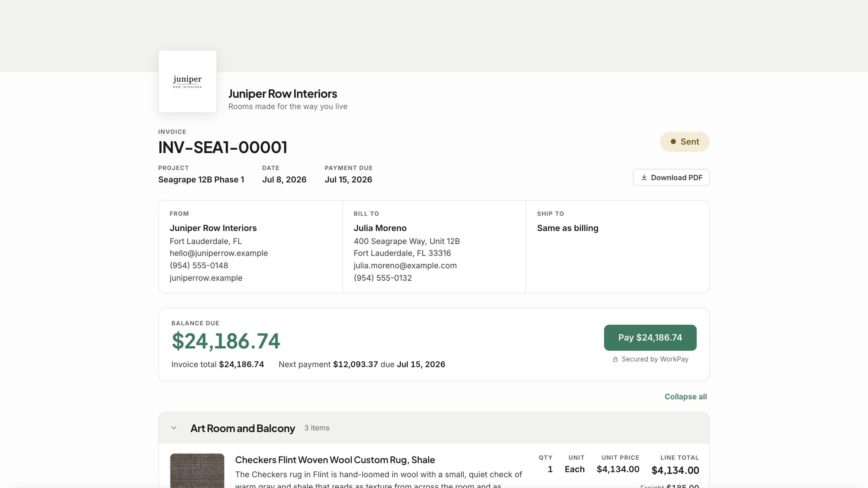This screenshot has height=488, width=868.
Task: Click the Rooms made for the way you live tagline
Action: click(288, 107)
